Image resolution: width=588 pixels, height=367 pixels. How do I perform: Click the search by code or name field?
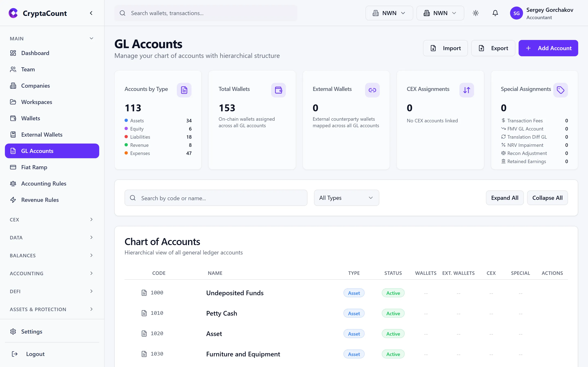coord(216,198)
